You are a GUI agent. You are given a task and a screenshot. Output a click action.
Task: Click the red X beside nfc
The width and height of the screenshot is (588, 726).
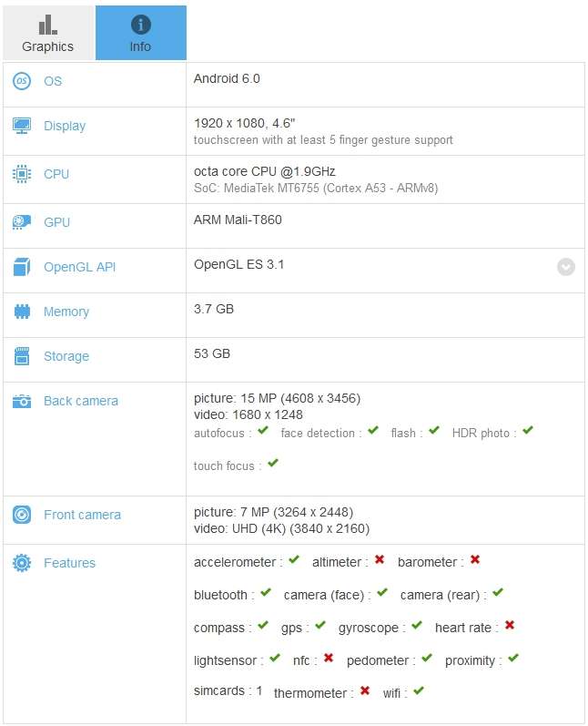click(329, 658)
